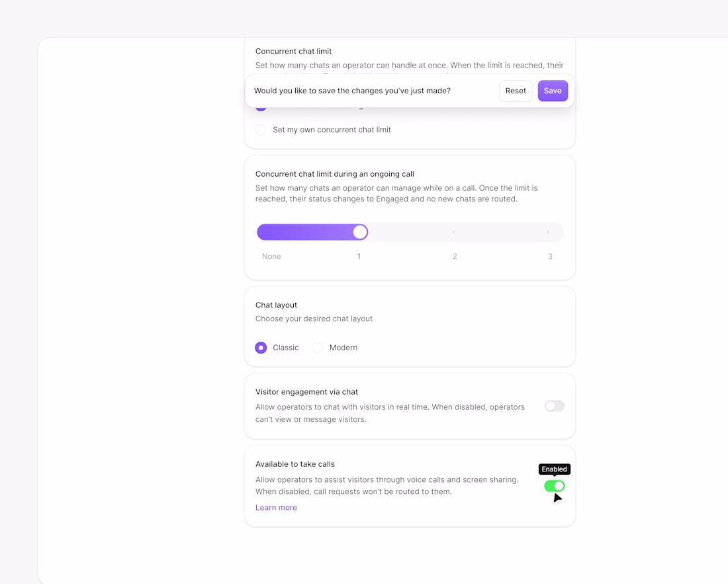
Task: Open the Learn more link
Action: coord(276,508)
